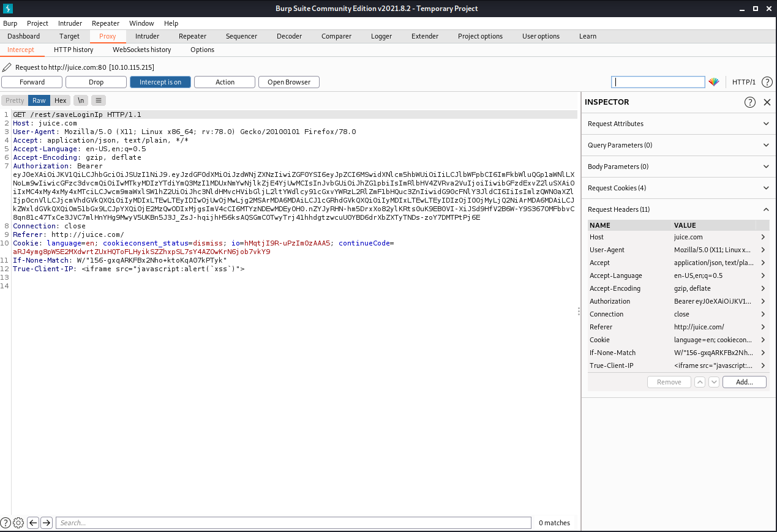Click the Remove header button

click(669, 382)
